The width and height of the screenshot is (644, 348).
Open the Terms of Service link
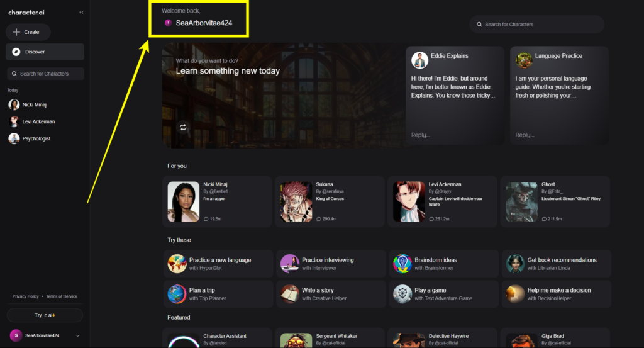click(x=62, y=296)
